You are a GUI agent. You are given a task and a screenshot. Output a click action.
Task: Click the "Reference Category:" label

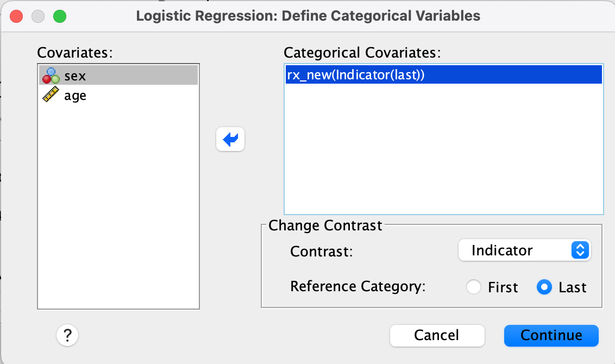pos(357,286)
